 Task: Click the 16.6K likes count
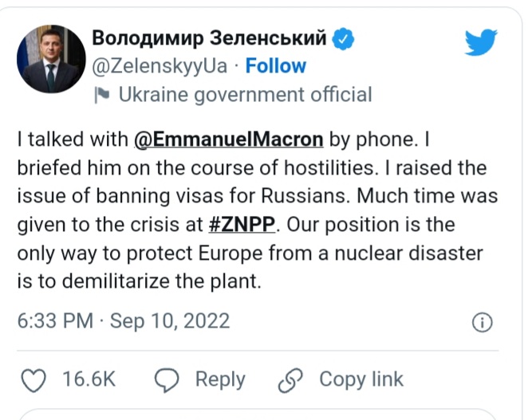(x=89, y=380)
